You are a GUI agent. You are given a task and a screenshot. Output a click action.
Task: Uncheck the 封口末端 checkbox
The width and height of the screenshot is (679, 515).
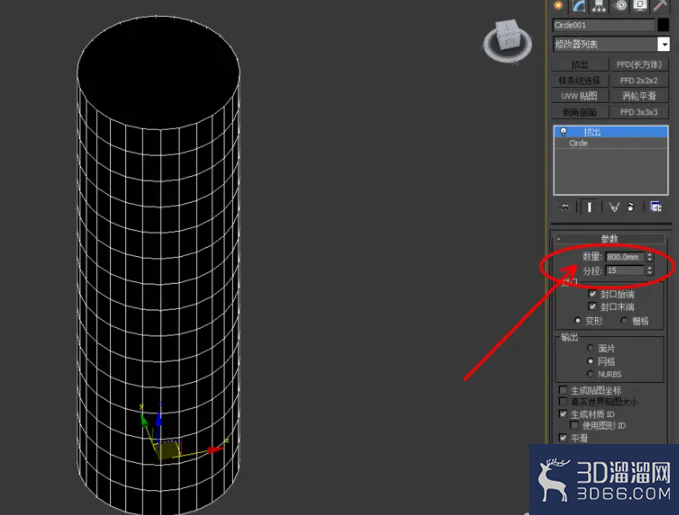[x=592, y=306]
